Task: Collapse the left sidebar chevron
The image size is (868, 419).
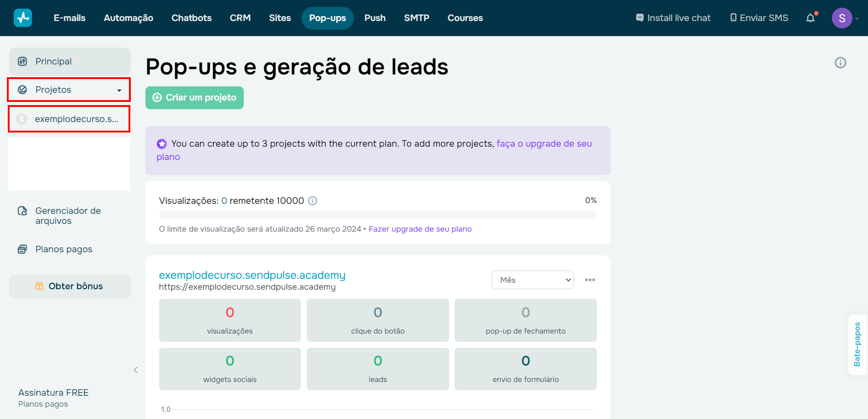Action: 136,370
